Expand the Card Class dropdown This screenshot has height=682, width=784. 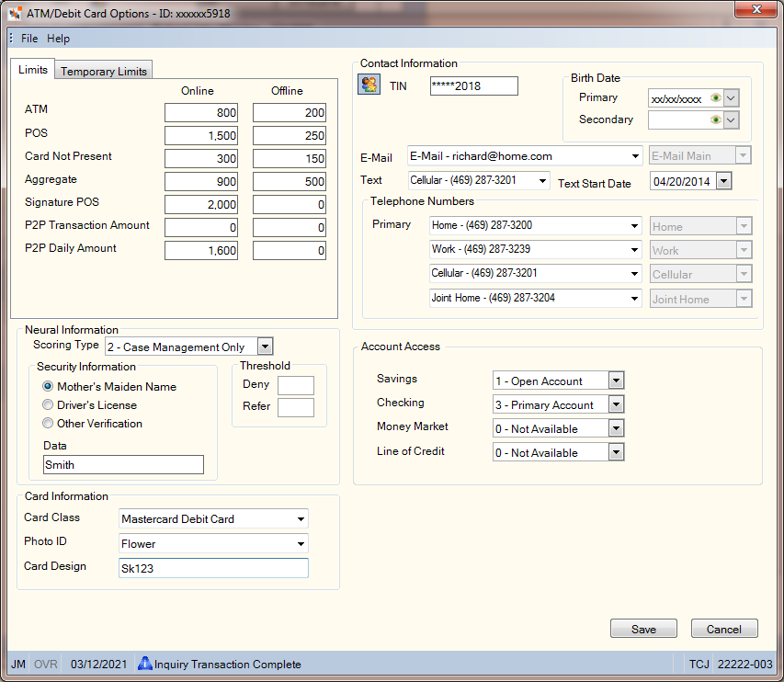(x=301, y=519)
